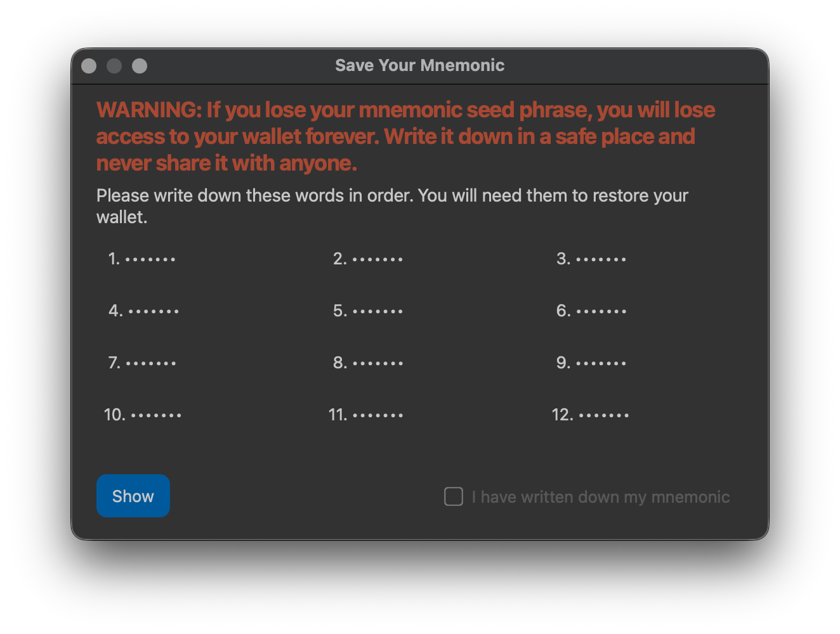The width and height of the screenshot is (840, 634).
Task: Select hidden mnemonic word number 2
Action: click(377, 259)
